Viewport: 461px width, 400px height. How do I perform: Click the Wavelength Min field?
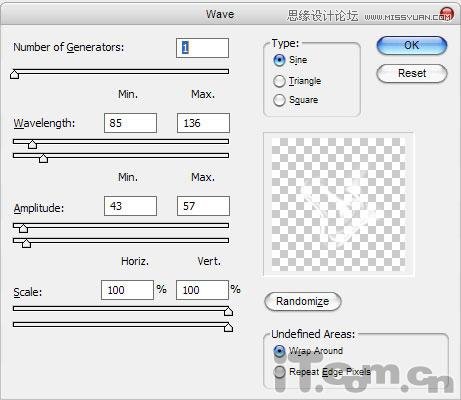pos(130,123)
